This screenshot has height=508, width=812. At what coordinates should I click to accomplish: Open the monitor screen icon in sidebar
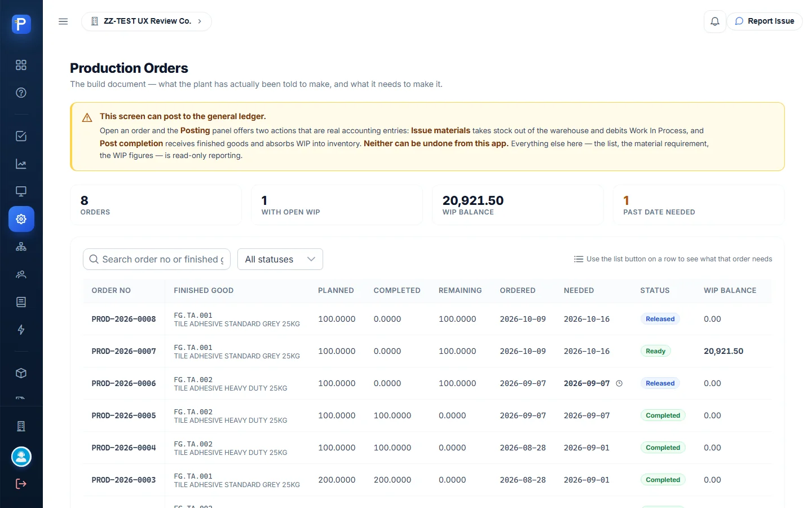pos(21,191)
